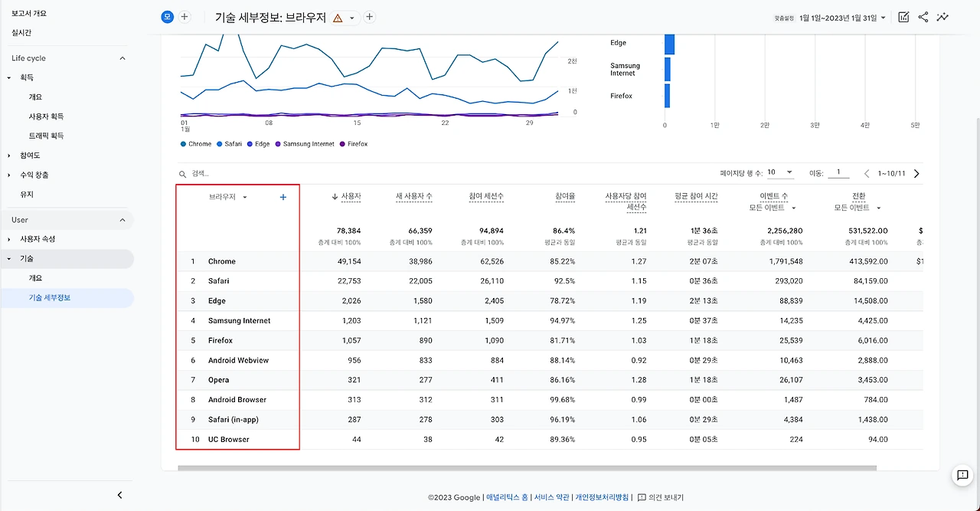
Task: Collapse the left navigation with arrow
Action: [x=119, y=496]
